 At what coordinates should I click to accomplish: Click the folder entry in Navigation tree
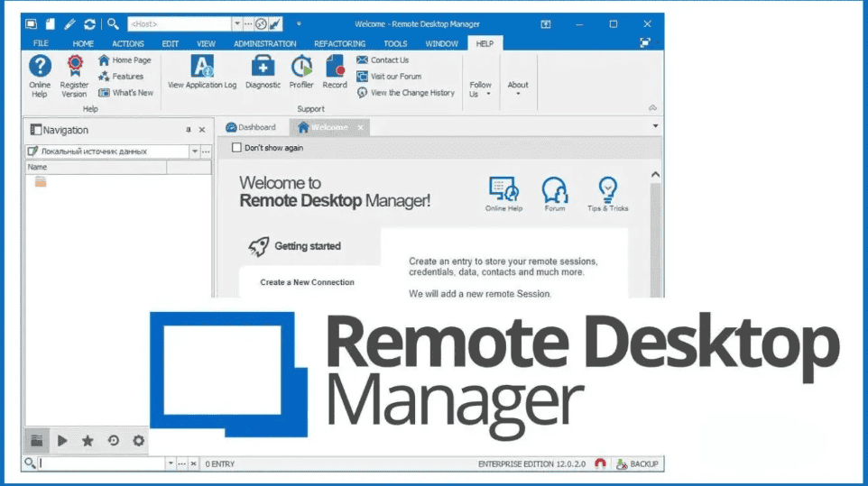point(41,182)
